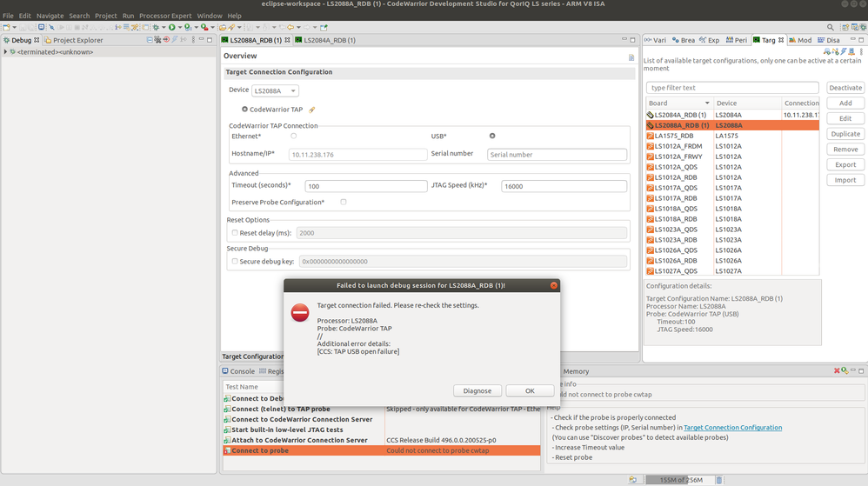The image size is (868, 486).
Task: Click OK in the error dialog
Action: point(530,390)
